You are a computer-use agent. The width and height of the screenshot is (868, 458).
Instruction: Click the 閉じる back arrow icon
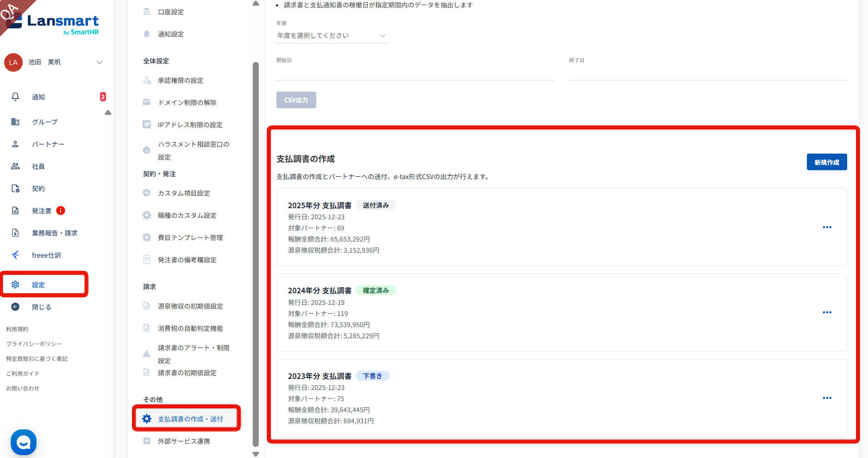(x=15, y=307)
